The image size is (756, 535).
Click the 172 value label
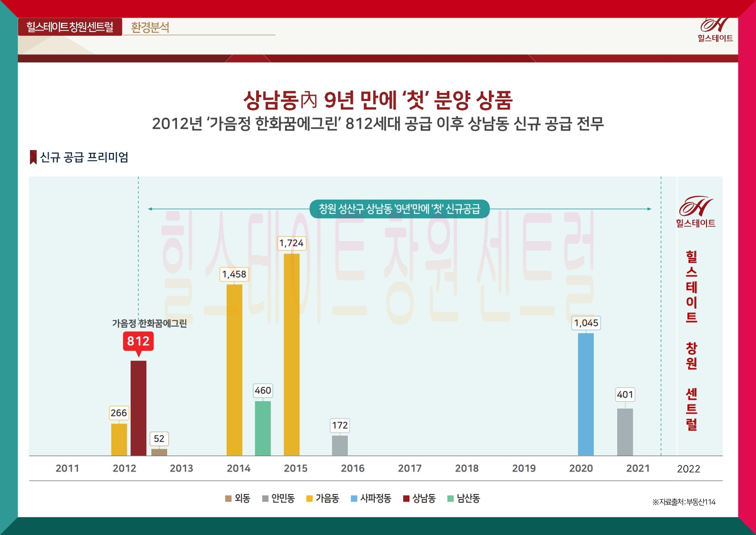[x=340, y=425]
